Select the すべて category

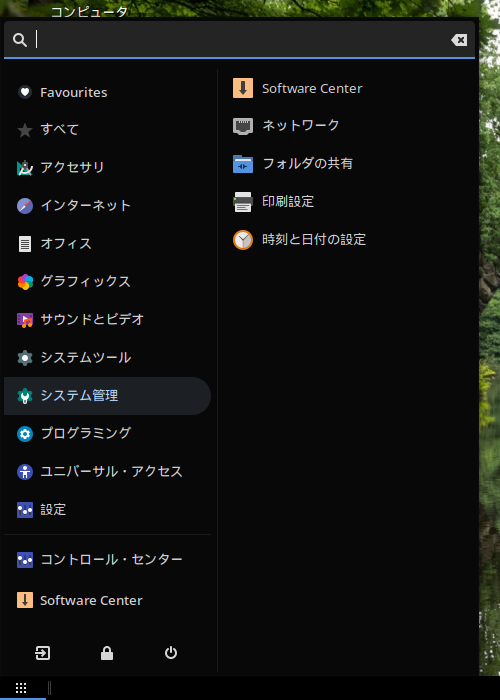(x=107, y=130)
